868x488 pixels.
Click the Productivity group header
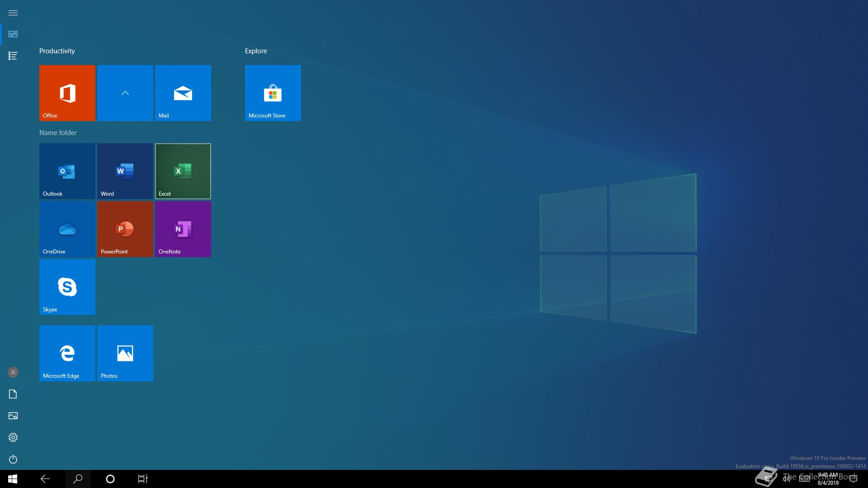tap(57, 51)
